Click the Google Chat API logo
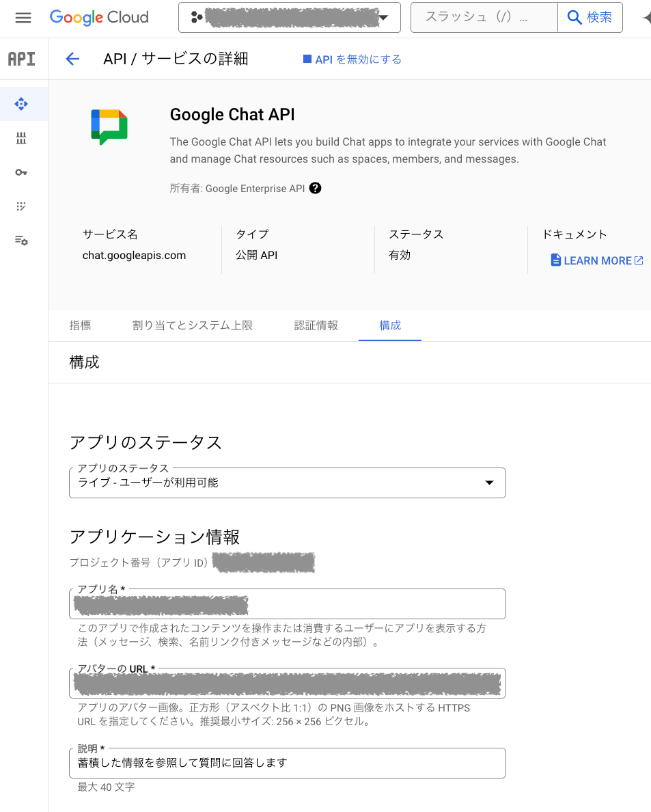This screenshot has height=812, width=651. 109,127
